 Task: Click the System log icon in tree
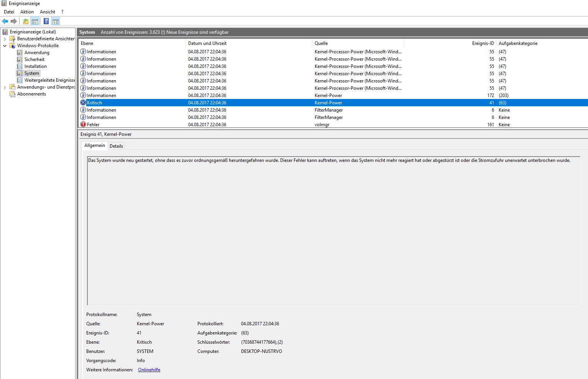pyautogui.click(x=20, y=73)
